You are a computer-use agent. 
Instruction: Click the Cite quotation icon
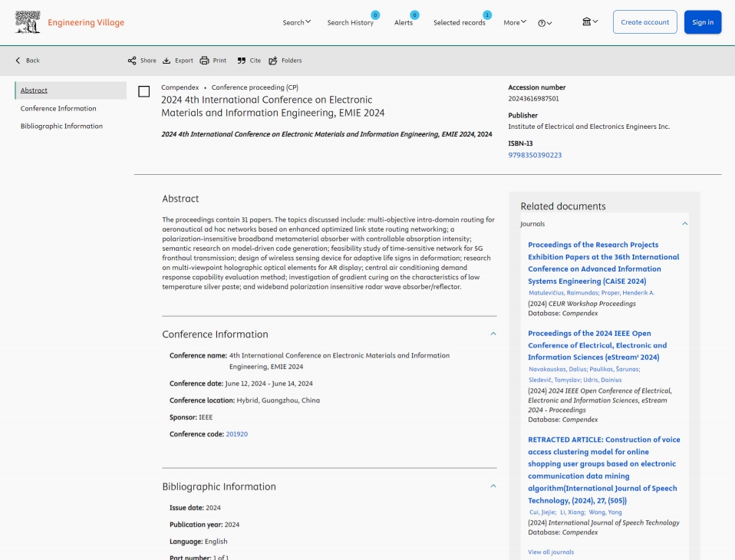[x=242, y=61]
